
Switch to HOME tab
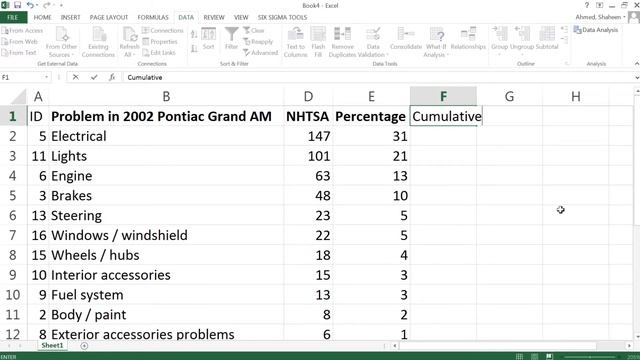[42, 18]
